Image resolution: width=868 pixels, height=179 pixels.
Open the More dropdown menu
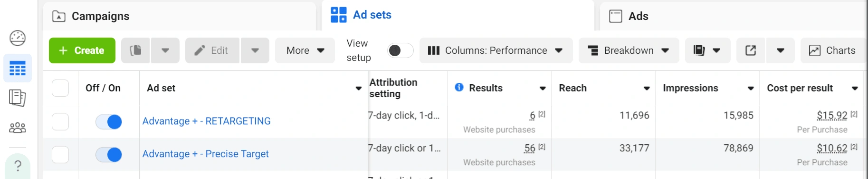pos(305,50)
